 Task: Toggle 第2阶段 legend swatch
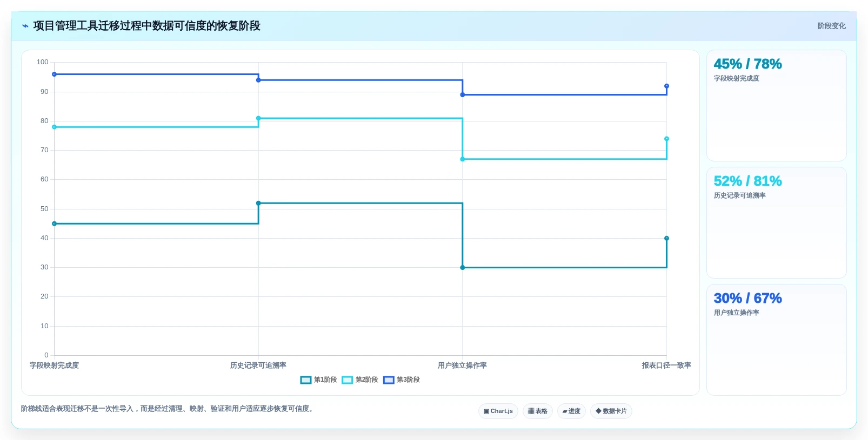[x=348, y=380]
